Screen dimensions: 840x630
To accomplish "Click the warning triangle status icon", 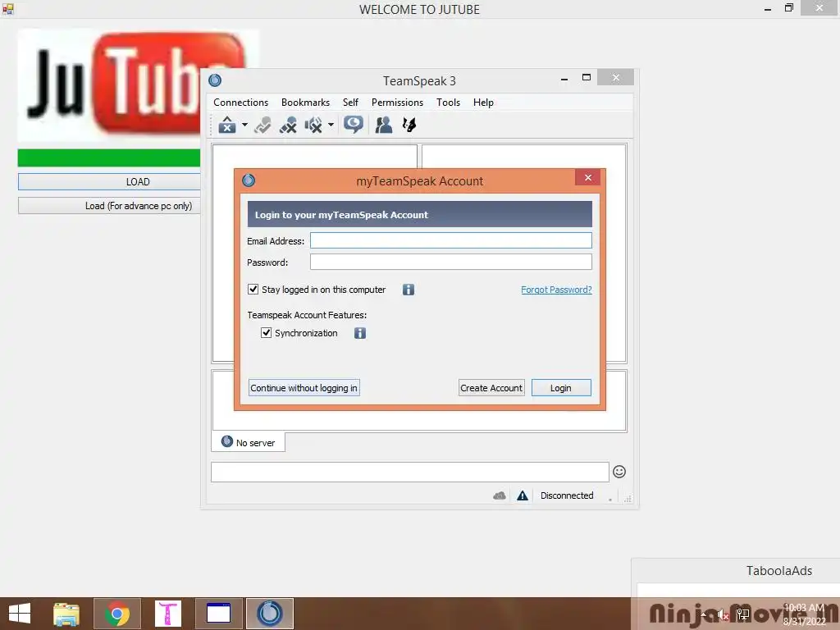I will coord(523,495).
